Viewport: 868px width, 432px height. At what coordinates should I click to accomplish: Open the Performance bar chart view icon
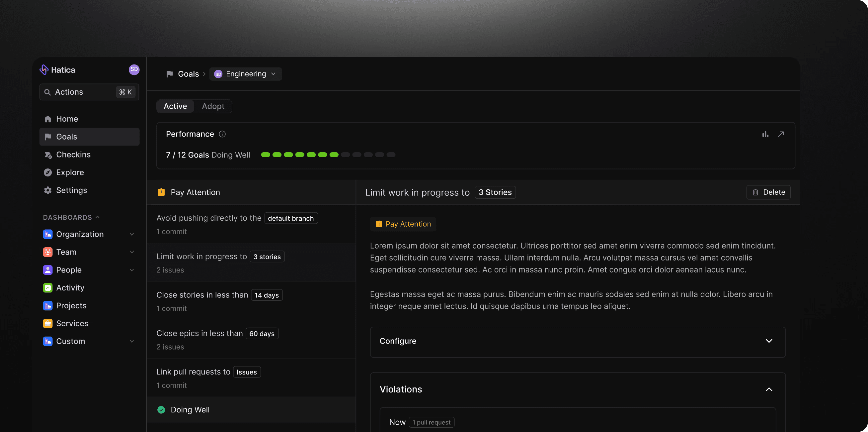point(765,134)
